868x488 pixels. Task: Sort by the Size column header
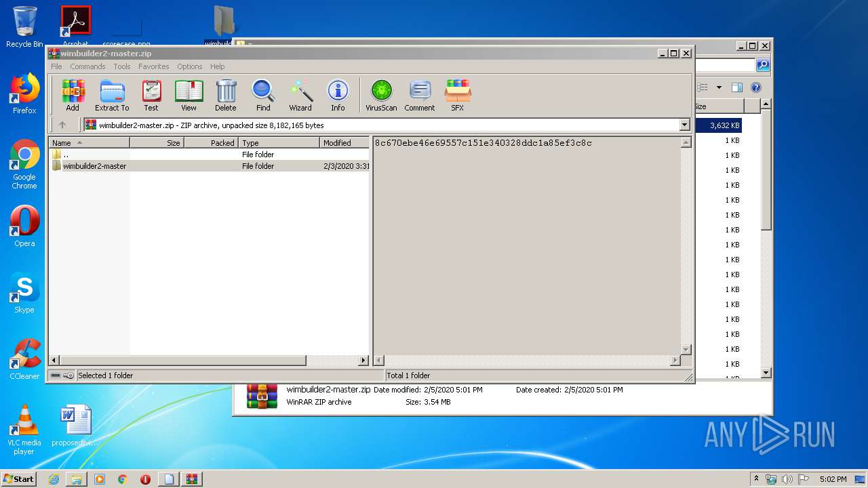[x=157, y=143]
